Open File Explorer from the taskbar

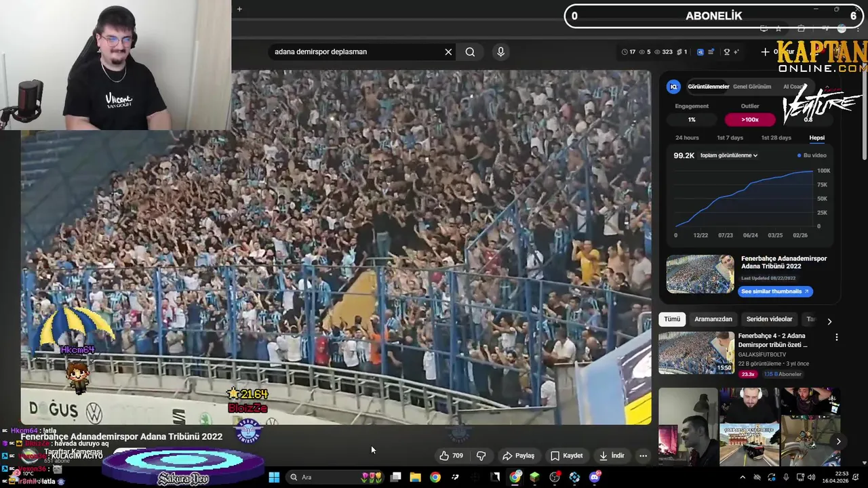point(415,477)
